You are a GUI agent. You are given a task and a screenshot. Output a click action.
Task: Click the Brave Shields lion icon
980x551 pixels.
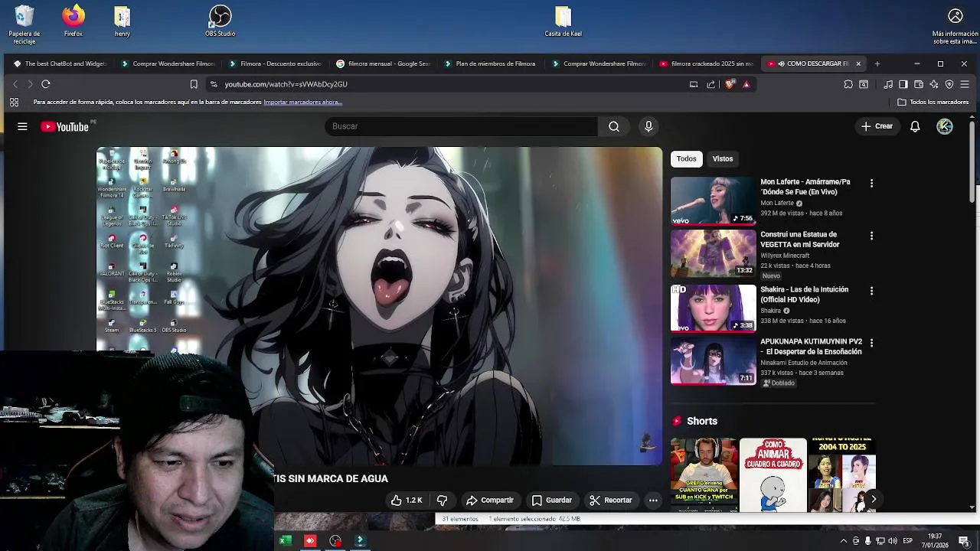[730, 84]
